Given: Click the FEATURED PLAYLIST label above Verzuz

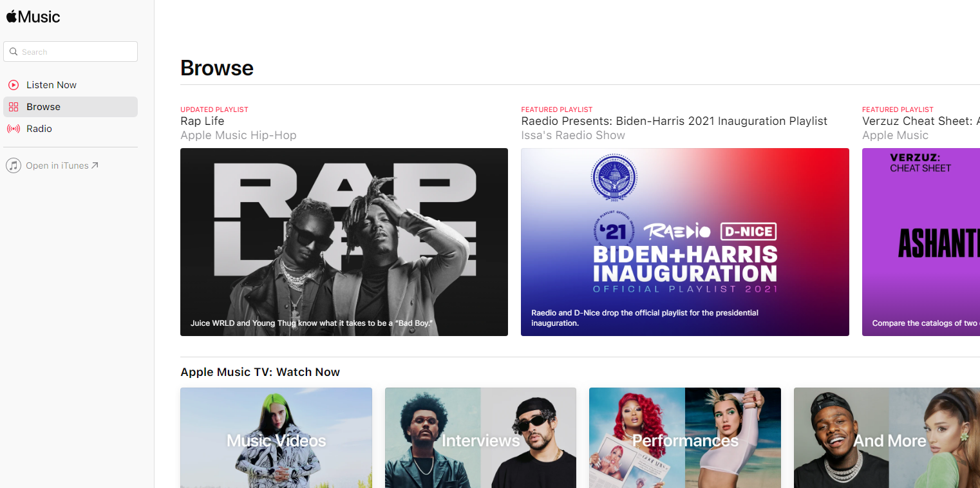Looking at the screenshot, I should (x=898, y=109).
